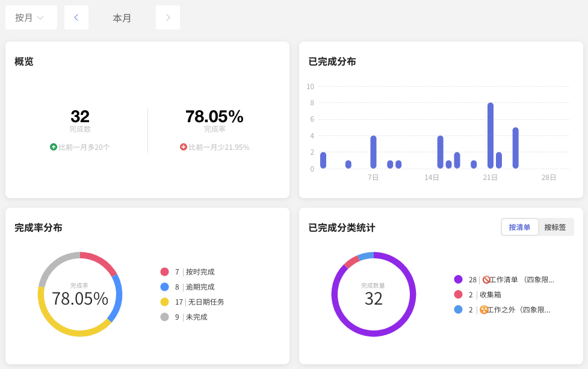The image size is (588, 369).
Task: Select the blue 逾期完成 legend dot
Action: pos(164,287)
